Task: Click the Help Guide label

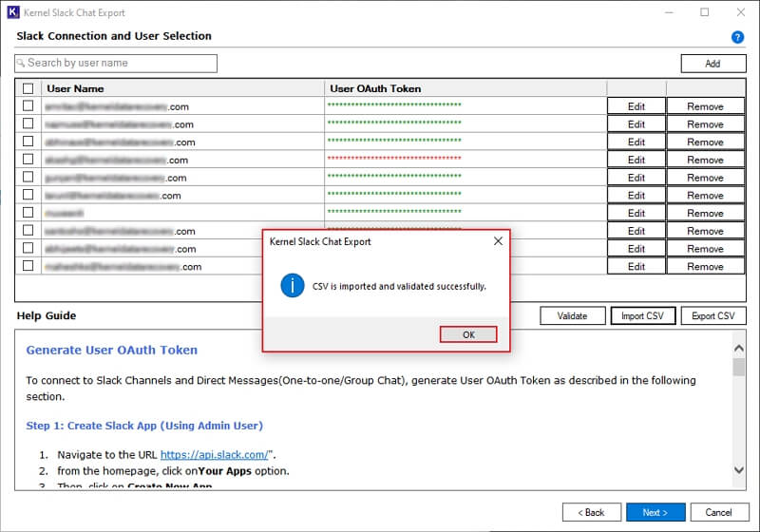Action: 47,316
